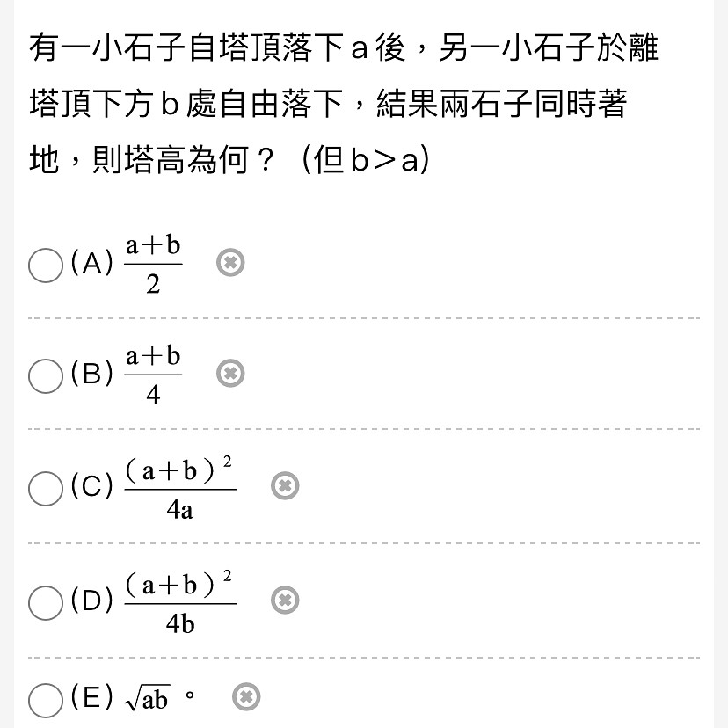Cross out option (B) using the X icon
Viewport: 728px width, 728px height.
pos(230,373)
